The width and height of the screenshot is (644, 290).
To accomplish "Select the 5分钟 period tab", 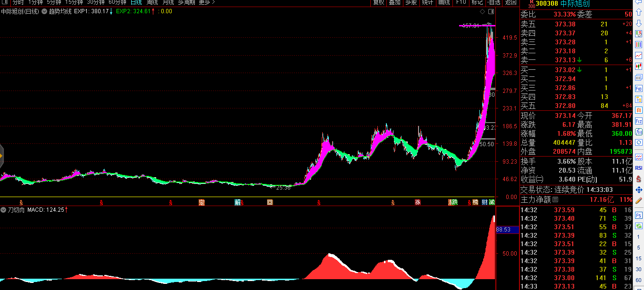I will click(x=54, y=2).
